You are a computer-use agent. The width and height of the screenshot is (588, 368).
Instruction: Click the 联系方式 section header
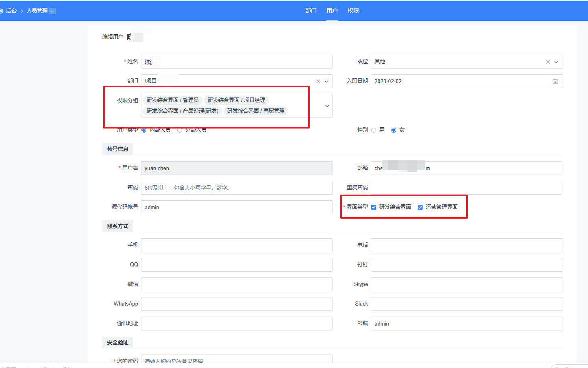(x=118, y=226)
